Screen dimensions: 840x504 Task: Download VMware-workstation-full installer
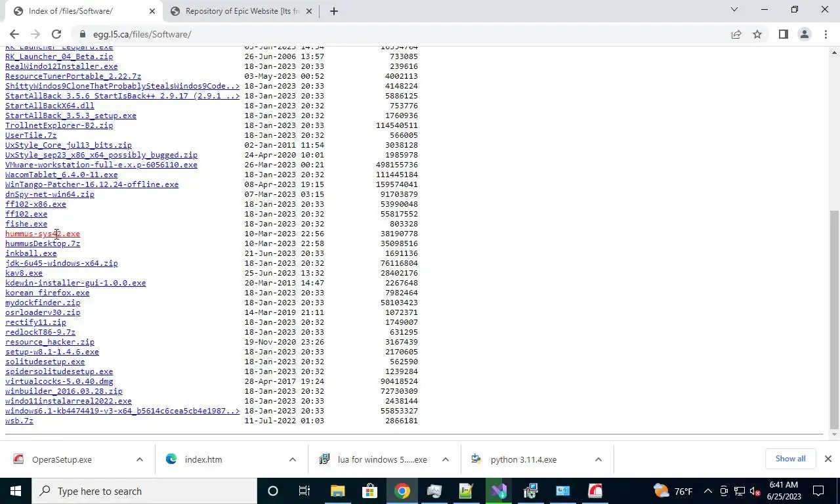[x=101, y=165]
